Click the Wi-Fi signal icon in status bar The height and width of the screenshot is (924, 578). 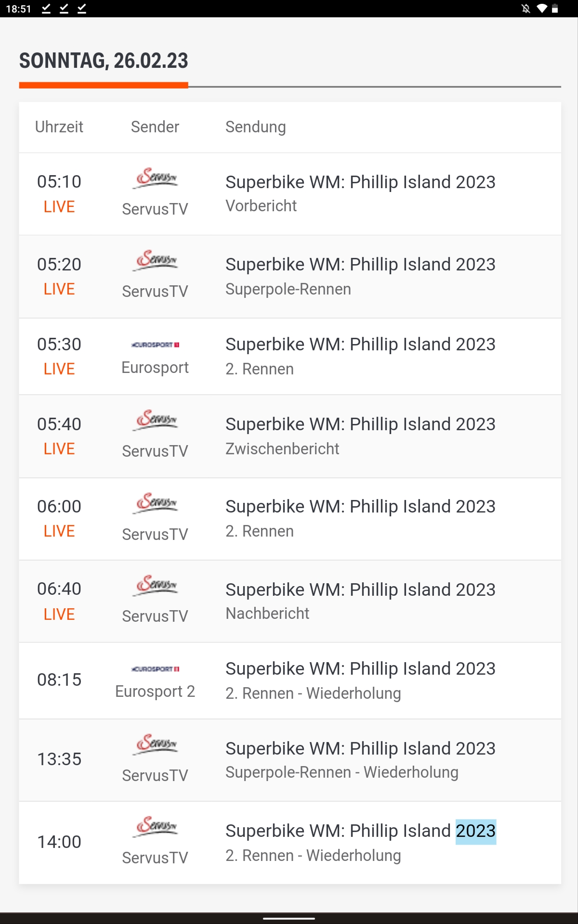point(542,9)
